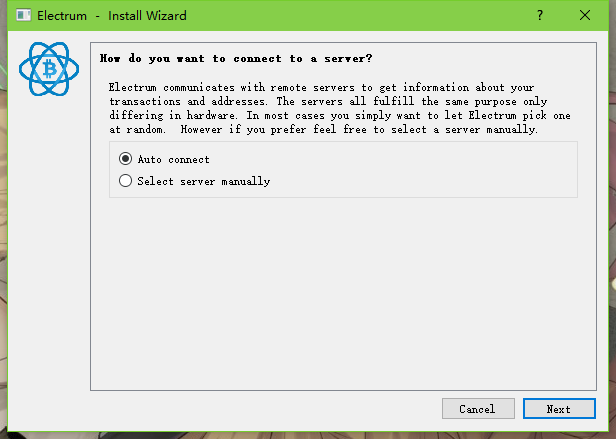Choose the Select server manually radio button
Viewport: 616px width, 439px height.
click(x=125, y=181)
